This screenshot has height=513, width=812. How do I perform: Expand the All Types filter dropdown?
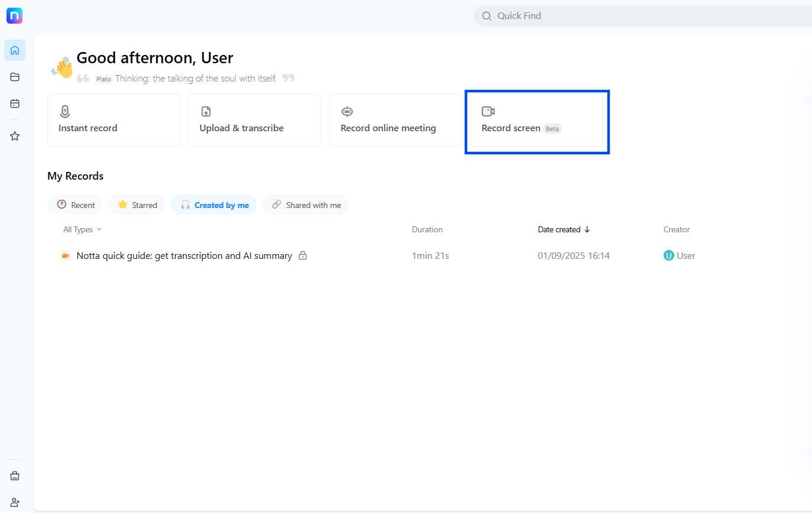pos(83,229)
